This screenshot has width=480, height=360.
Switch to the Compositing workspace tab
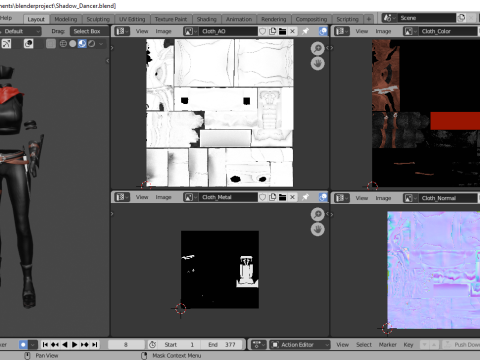pos(311,19)
